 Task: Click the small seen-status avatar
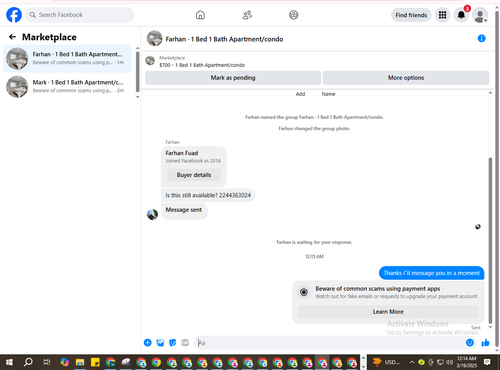click(x=478, y=227)
